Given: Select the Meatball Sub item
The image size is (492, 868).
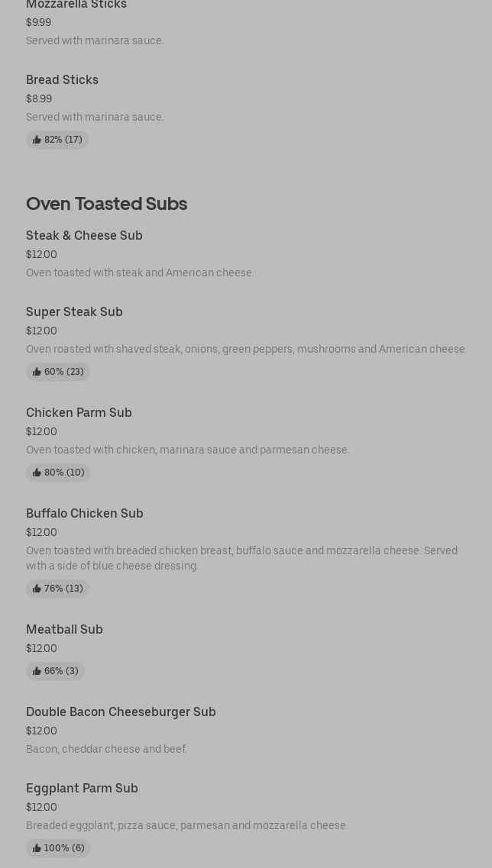Looking at the screenshot, I should [64, 629].
